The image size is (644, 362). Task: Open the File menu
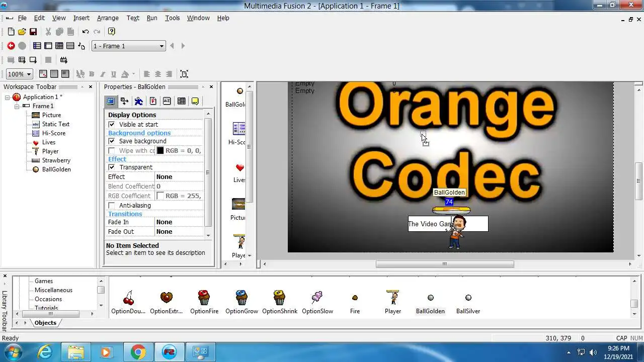[x=22, y=18]
